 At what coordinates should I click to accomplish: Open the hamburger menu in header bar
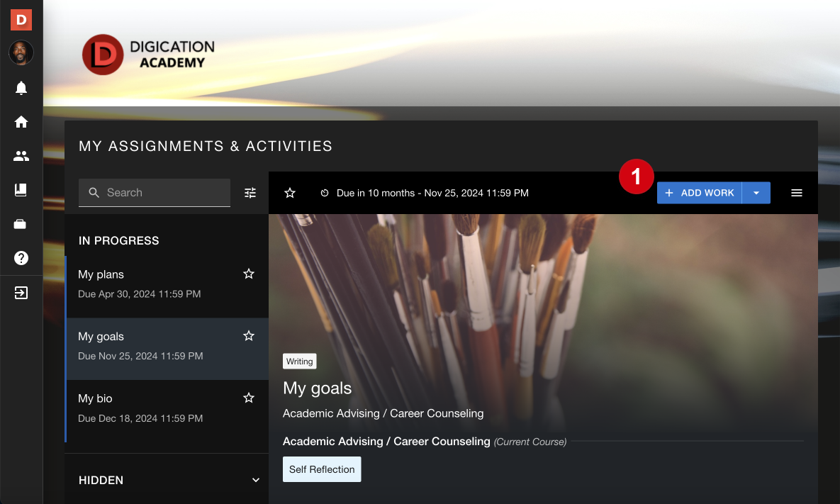point(797,193)
